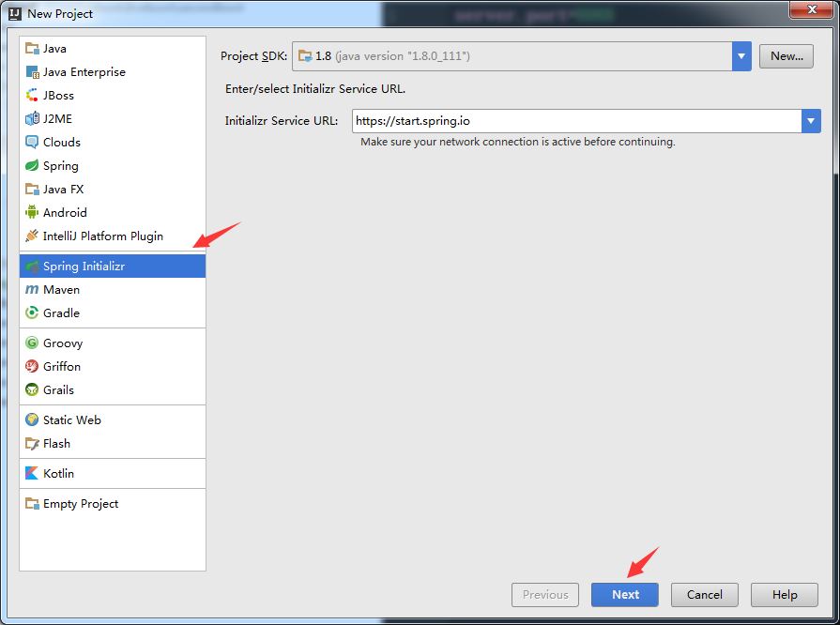840x625 pixels.
Task: Click the Groovy G icon
Action: pos(32,343)
